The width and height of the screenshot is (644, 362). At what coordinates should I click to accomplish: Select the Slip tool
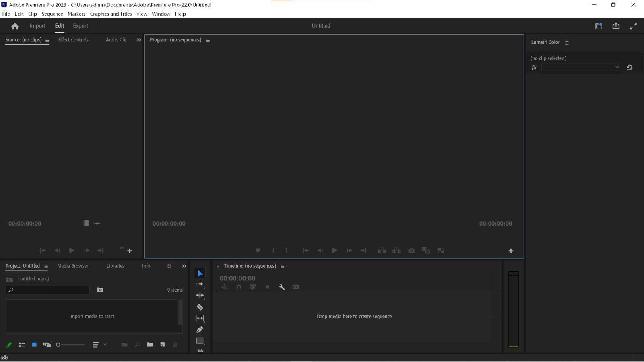point(200,318)
